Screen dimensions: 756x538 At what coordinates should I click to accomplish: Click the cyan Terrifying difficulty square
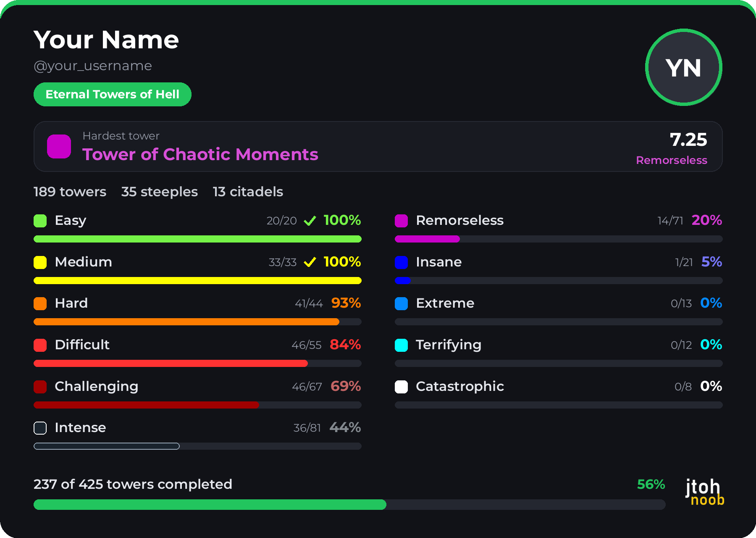[x=402, y=345]
